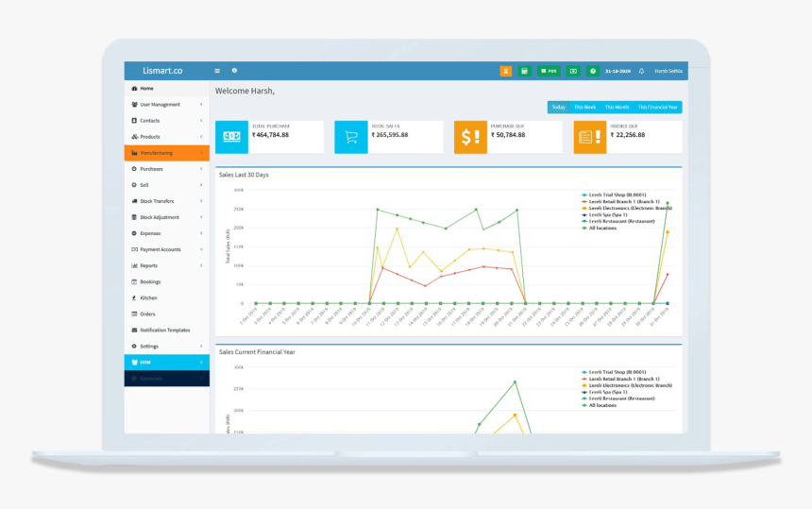The height and width of the screenshot is (509, 812).
Task: Click the Lismart.co logo
Action: (162, 71)
